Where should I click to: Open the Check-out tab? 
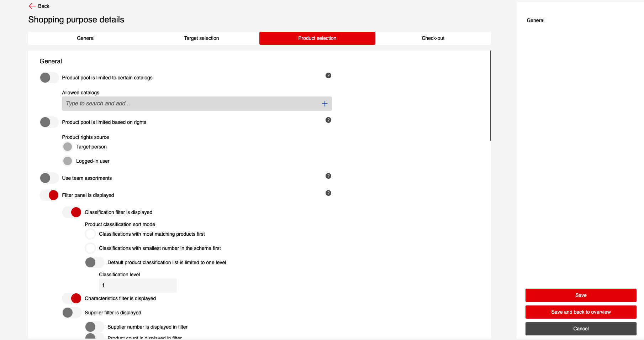click(x=433, y=38)
